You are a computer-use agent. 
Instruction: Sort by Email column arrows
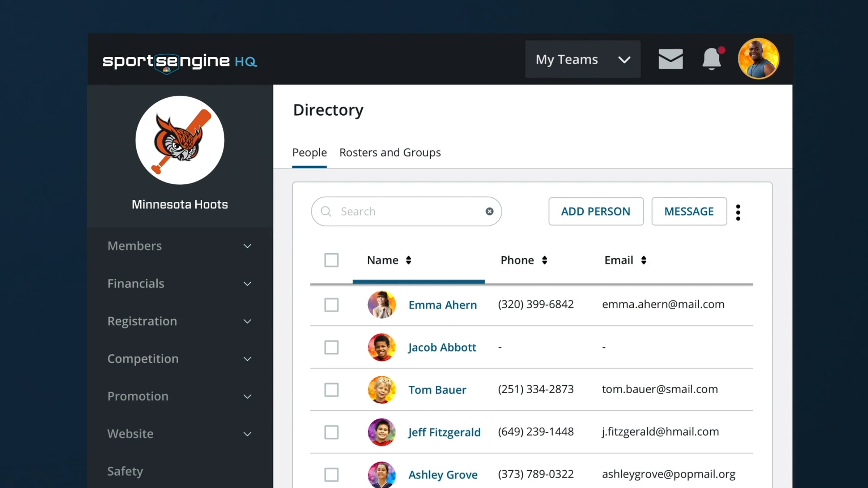[643, 260]
